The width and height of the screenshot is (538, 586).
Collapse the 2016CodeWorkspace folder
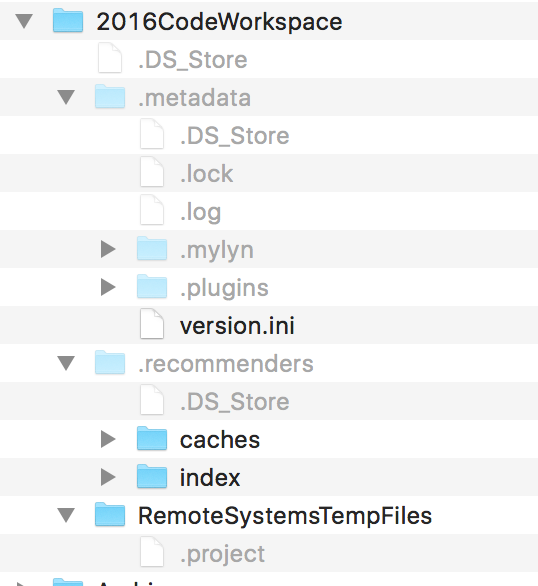[24, 21]
